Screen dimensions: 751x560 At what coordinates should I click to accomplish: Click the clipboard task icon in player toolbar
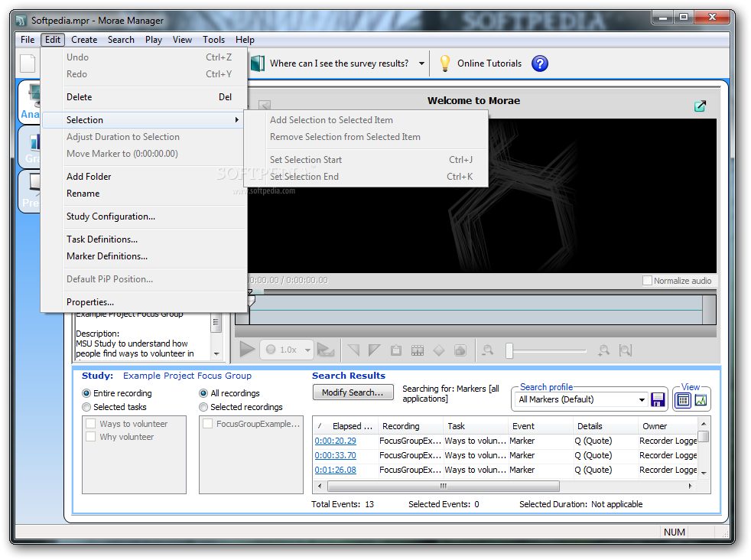pos(396,350)
